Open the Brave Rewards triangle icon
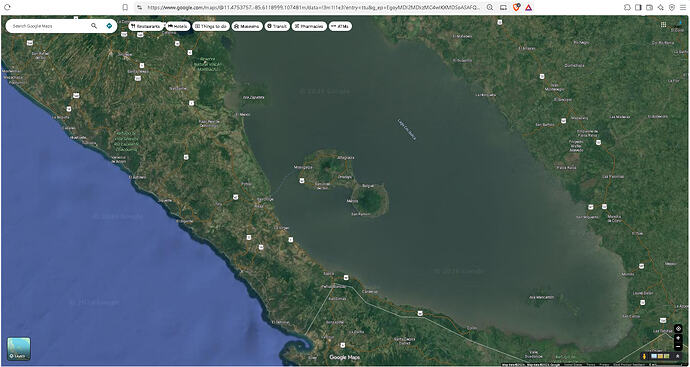Image resolution: width=690 pixels, height=367 pixels. point(529,7)
